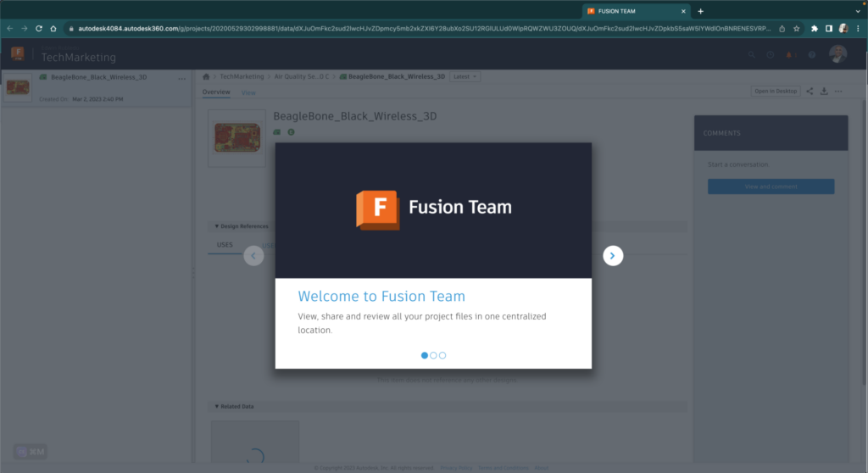Screen dimensions: 868x473
Task: Select the USES tab
Action: [x=225, y=245]
